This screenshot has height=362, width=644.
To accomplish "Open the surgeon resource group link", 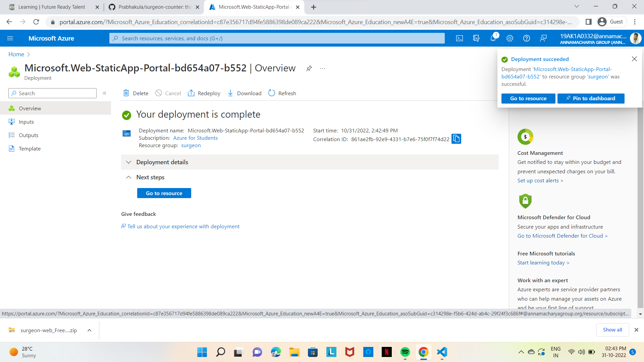I will pos(191,145).
